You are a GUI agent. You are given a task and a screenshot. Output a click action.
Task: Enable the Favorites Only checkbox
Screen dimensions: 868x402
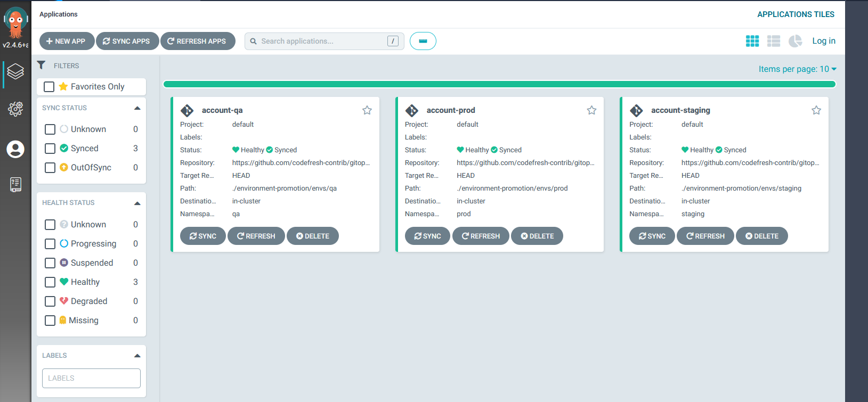pos(50,87)
